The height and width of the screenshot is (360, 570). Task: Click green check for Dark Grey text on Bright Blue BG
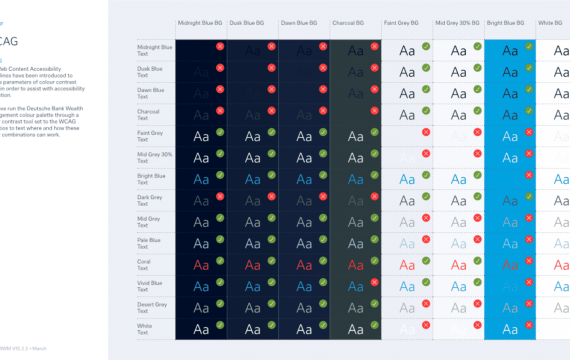[x=529, y=196]
